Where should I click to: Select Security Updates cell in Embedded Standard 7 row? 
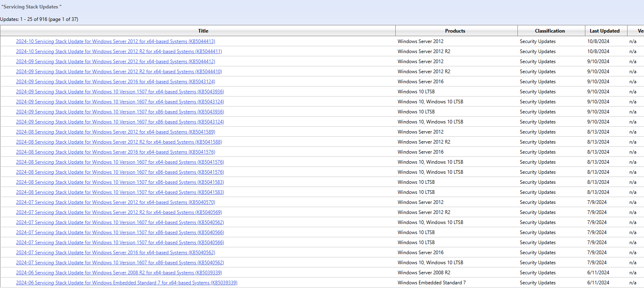click(x=538, y=283)
